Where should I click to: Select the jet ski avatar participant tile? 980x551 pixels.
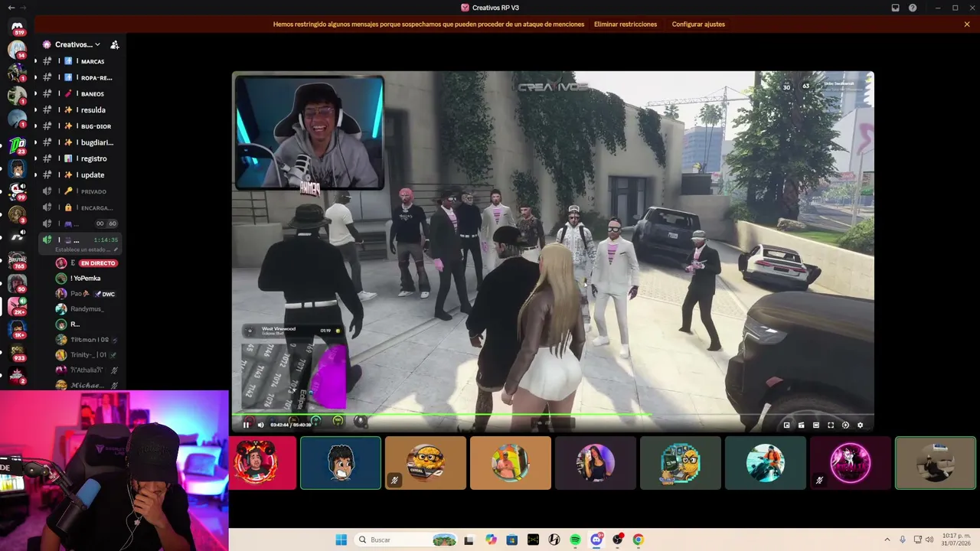click(766, 463)
